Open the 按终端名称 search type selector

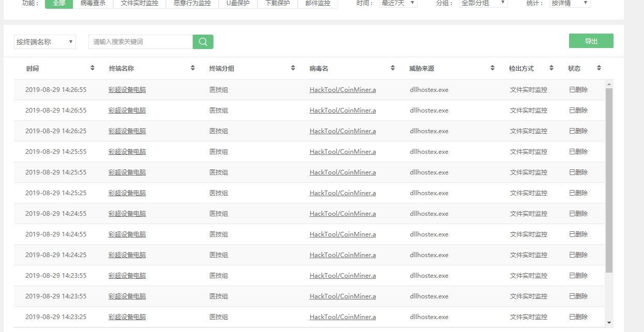(44, 42)
